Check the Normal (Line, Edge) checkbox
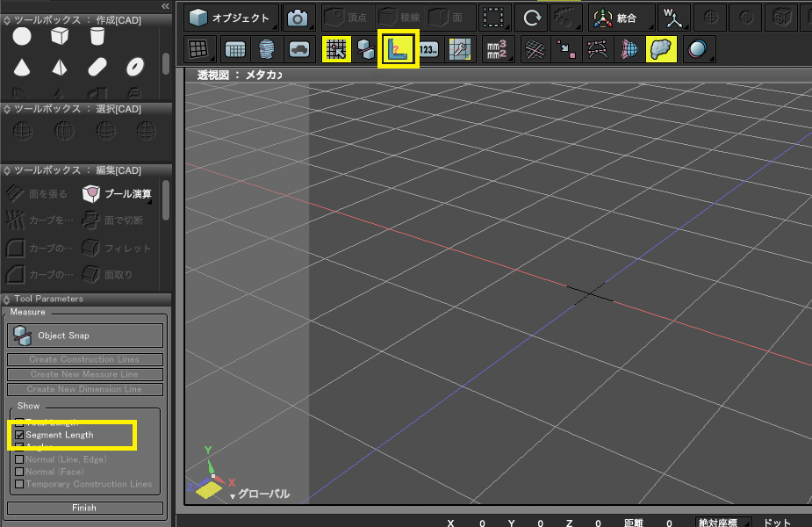This screenshot has height=527, width=812. (19, 459)
